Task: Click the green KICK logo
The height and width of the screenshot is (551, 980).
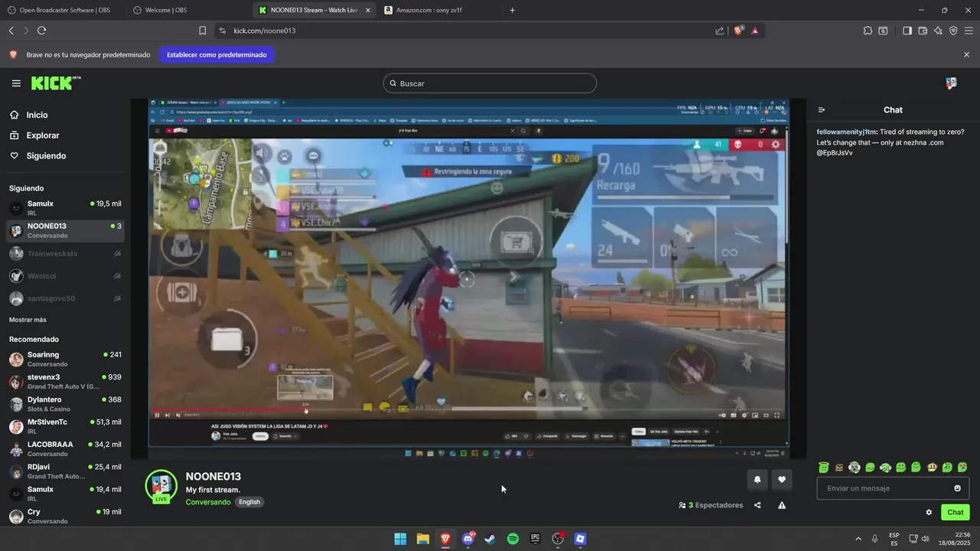Action: coord(56,83)
